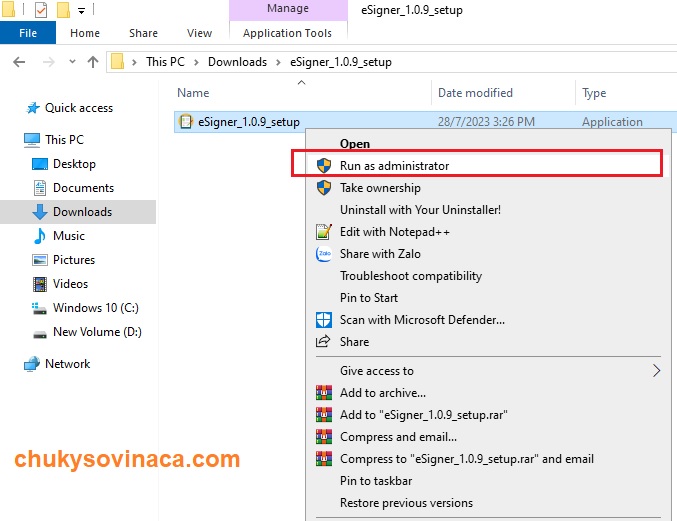Click WinRAR icon beside Compress and email...

(x=324, y=437)
